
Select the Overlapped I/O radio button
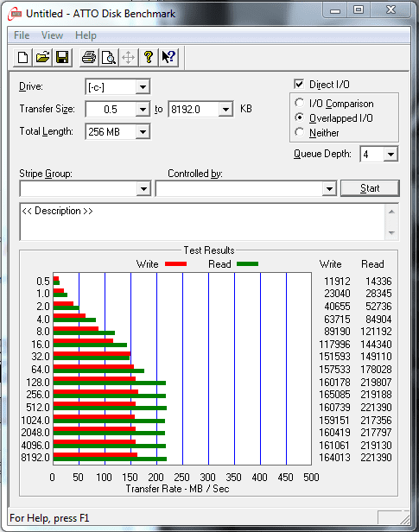point(299,117)
